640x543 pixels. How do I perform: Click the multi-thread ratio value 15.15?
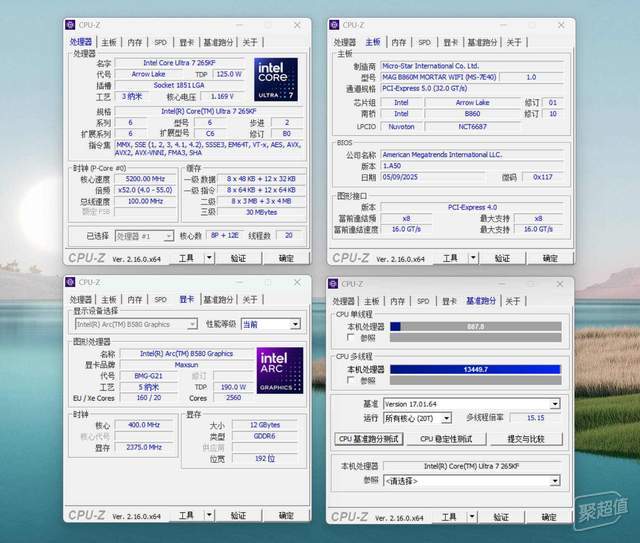click(535, 418)
